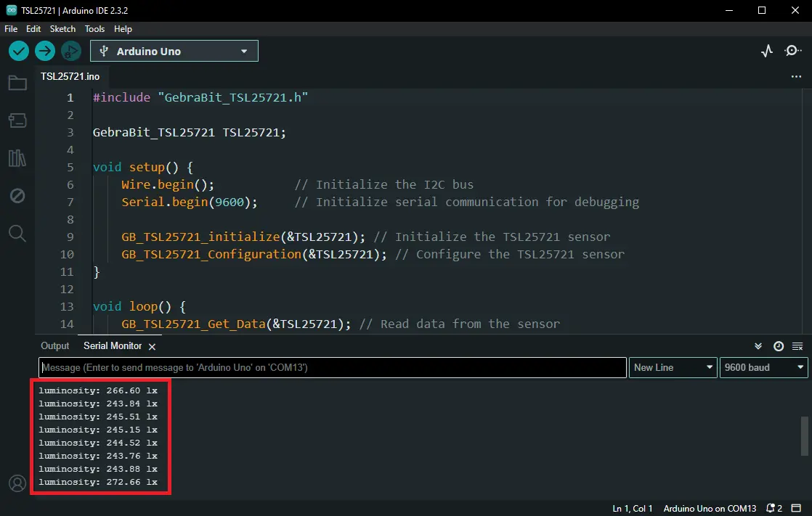This screenshot has height=516, width=812.
Task: Open the Arduino Uno board selector dropdown
Action: point(174,52)
